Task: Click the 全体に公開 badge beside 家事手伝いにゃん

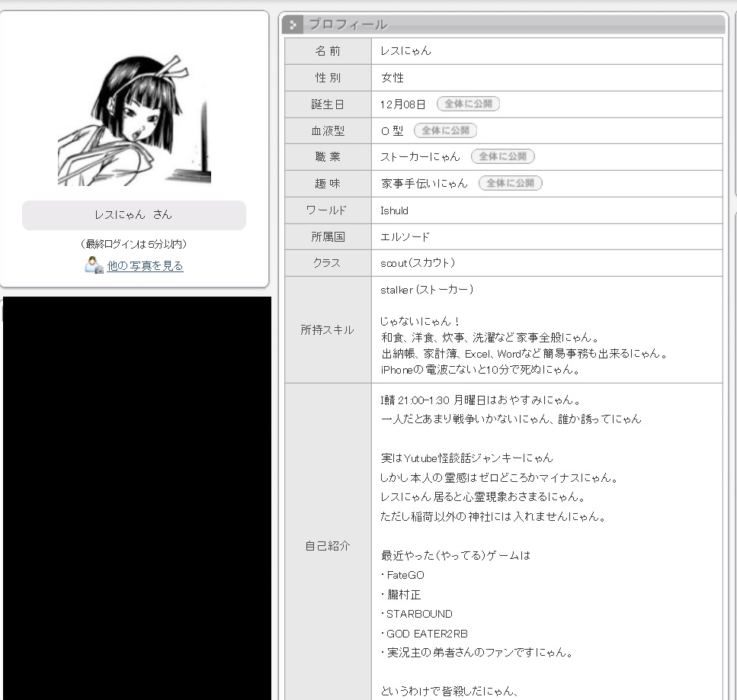Action: (511, 183)
